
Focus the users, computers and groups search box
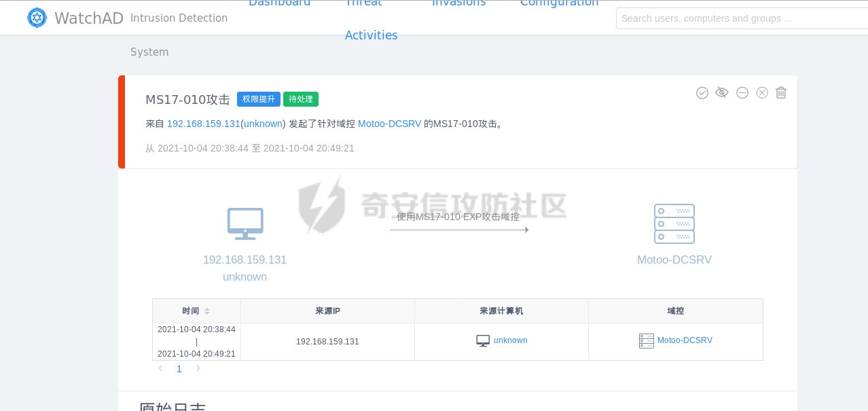tap(740, 18)
